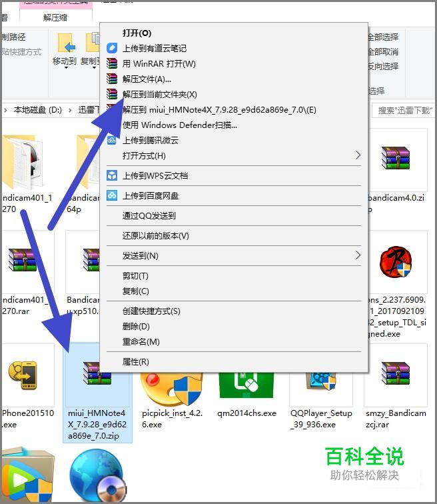Screen dimensions: 437x504
Task: Click the Youdao note icon in menu
Action: 112,48
